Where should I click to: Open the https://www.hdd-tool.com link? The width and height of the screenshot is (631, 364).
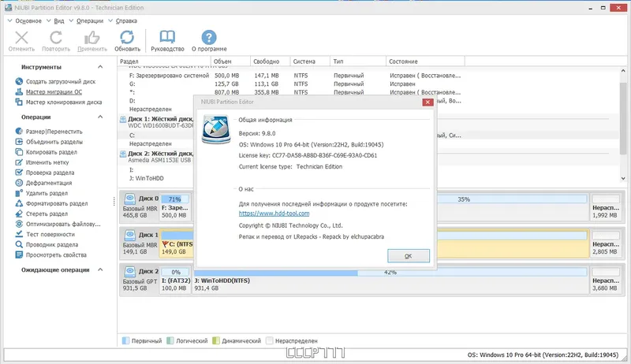click(x=274, y=214)
